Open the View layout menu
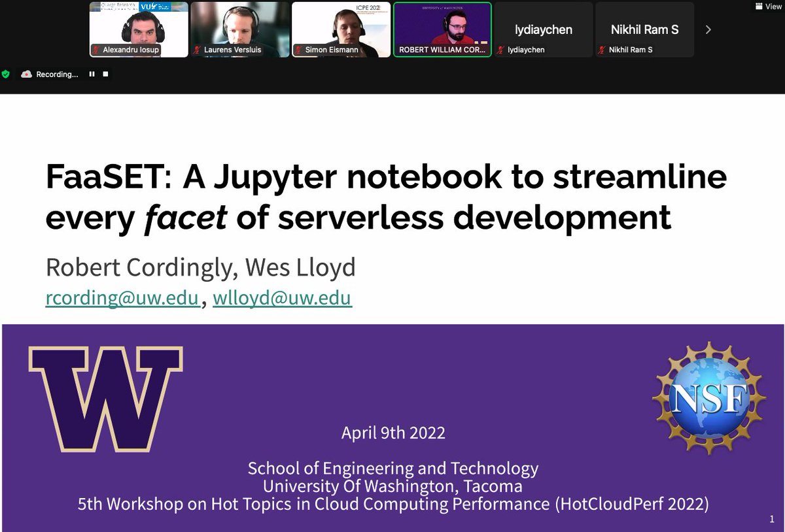 tap(767, 6)
